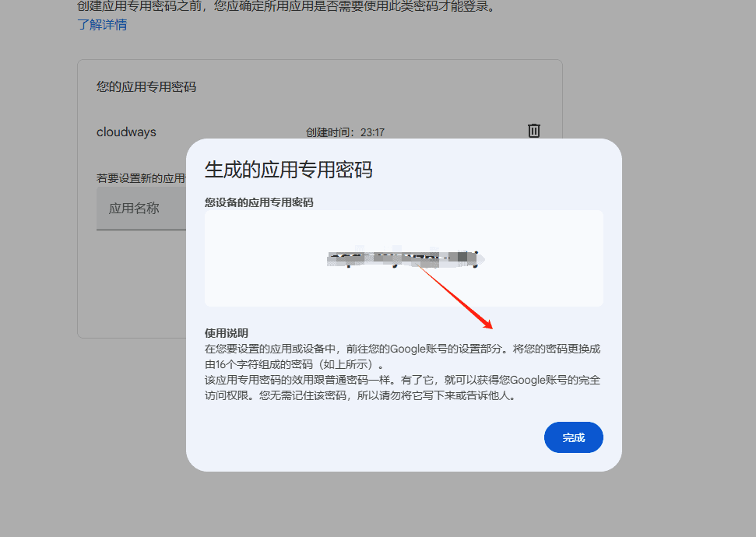The image size is (756, 537).
Task: Click the 您的应用专用密码 section heading
Action: click(146, 86)
